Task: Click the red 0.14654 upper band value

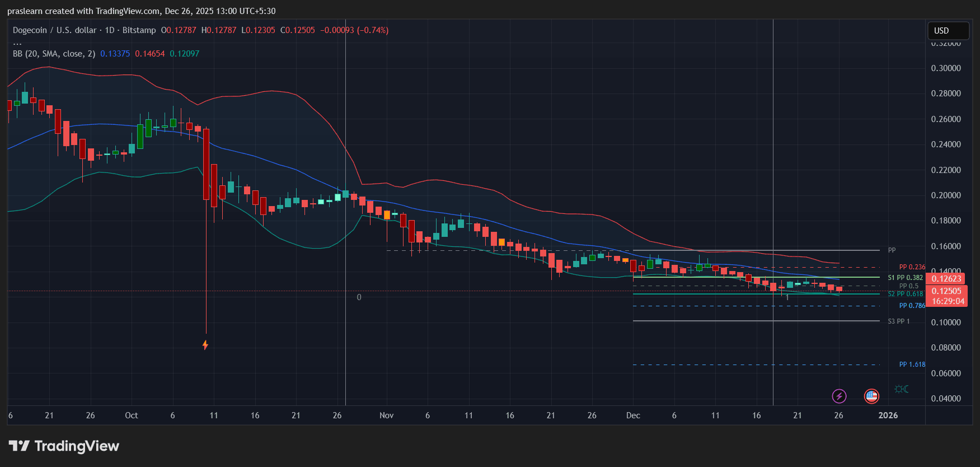Action: 149,54
